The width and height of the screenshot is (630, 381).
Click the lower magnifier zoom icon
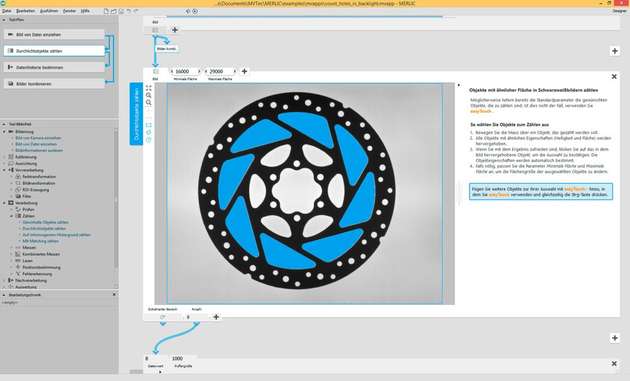(x=149, y=102)
